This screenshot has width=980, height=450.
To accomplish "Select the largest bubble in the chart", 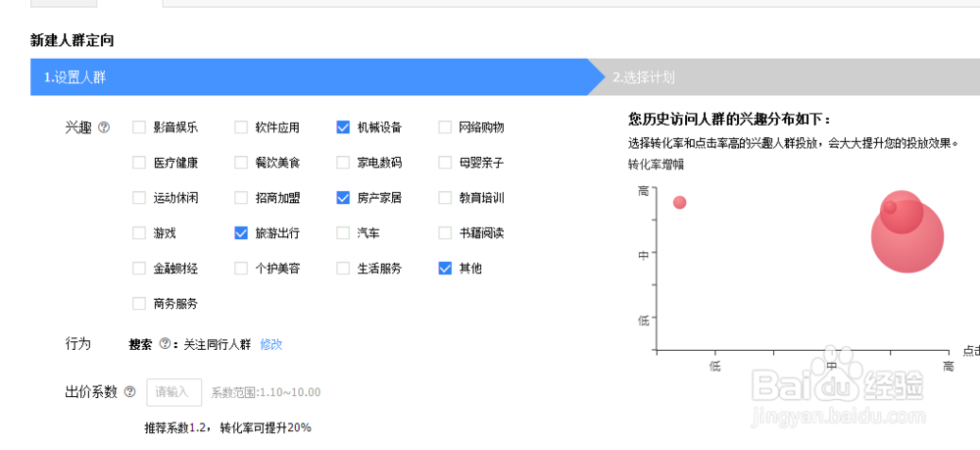I will pos(907,236).
